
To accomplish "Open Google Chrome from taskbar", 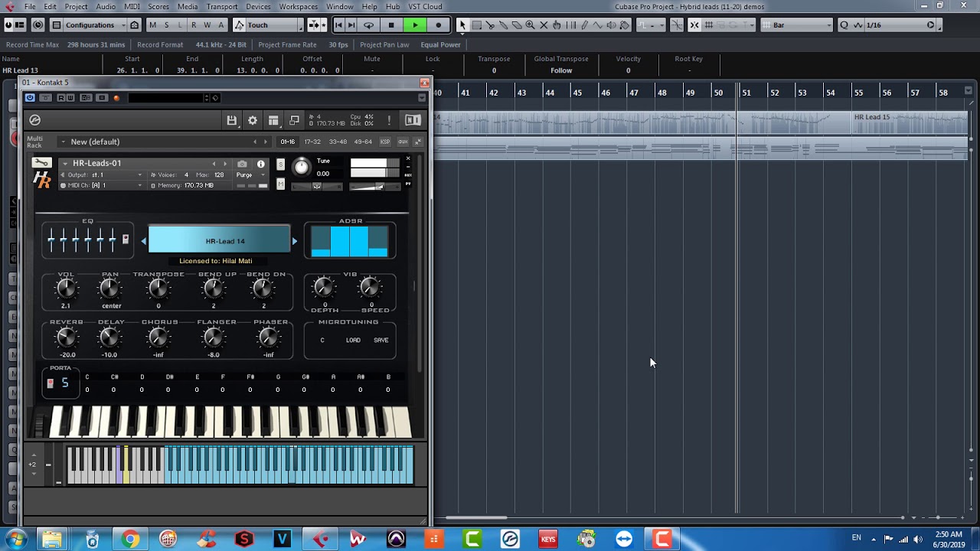I will tap(131, 540).
